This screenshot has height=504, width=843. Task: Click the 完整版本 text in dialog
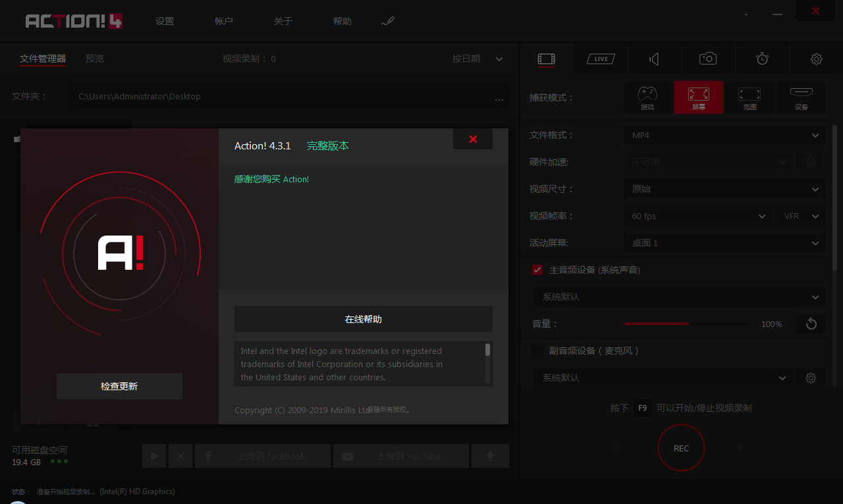[328, 146]
